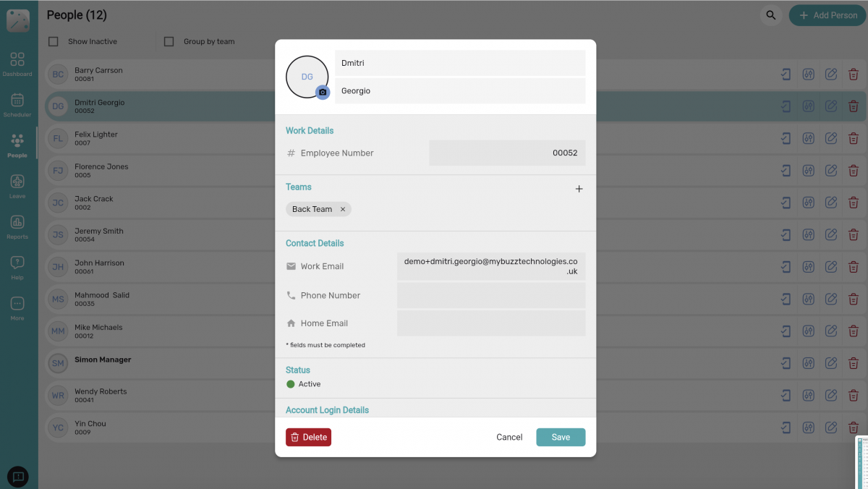
Task: Open the search icon near Add Person
Action: coord(770,14)
